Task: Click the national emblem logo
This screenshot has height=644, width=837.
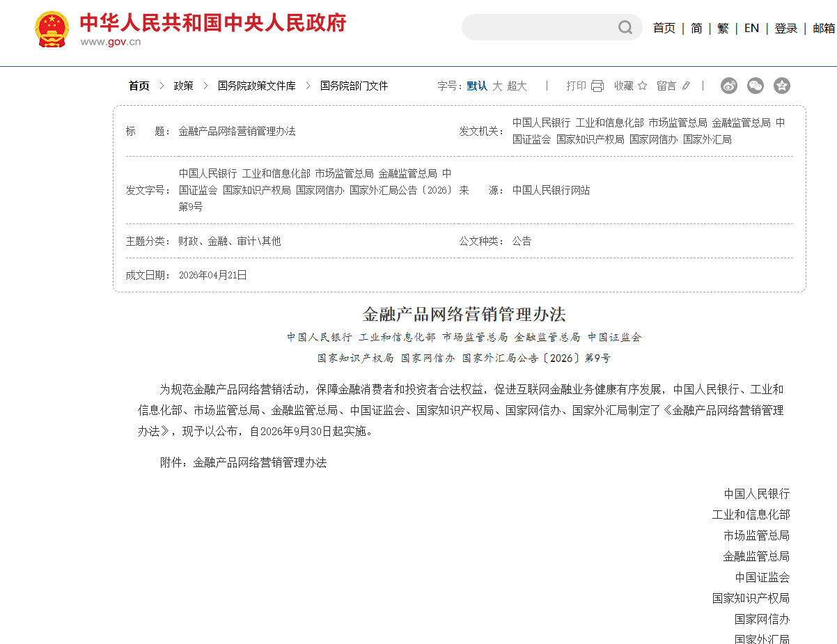Action: (x=52, y=29)
